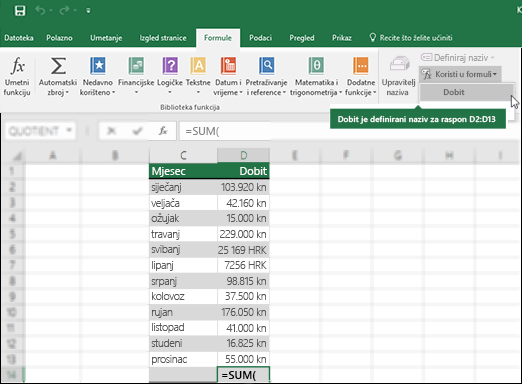This screenshot has height=384, width=522.
Task: Switch to the Podaci tab
Action: pyautogui.click(x=260, y=38)
